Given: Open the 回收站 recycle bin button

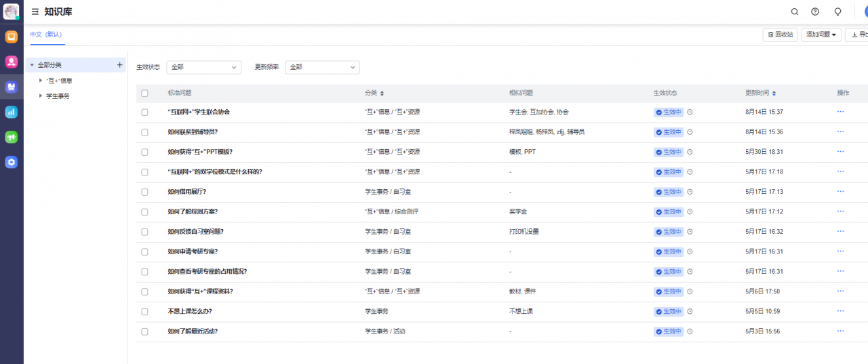Looking at the screenshot, I should point(780,35).
